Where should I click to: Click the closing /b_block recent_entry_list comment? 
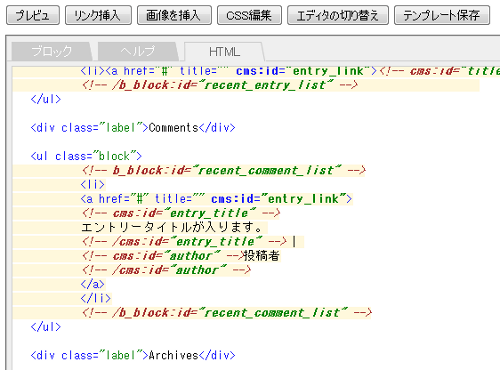[x=219, y=85]
